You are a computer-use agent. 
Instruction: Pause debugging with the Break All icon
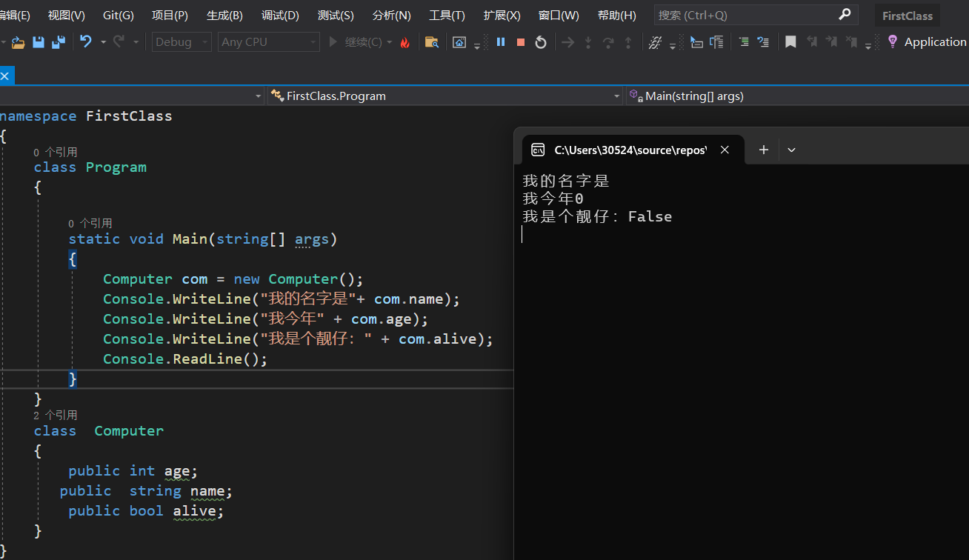tap(501, 42)
